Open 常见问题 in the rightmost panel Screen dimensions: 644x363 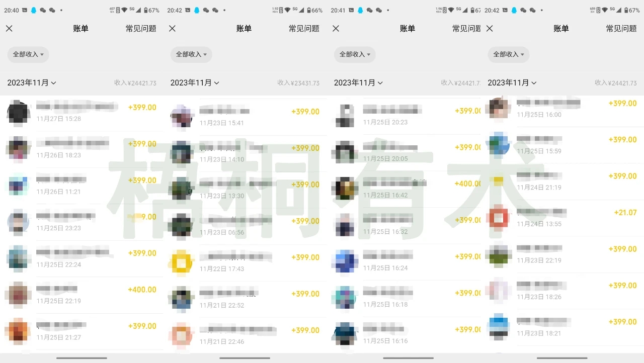pyautogui.click(x=621, y=29)
